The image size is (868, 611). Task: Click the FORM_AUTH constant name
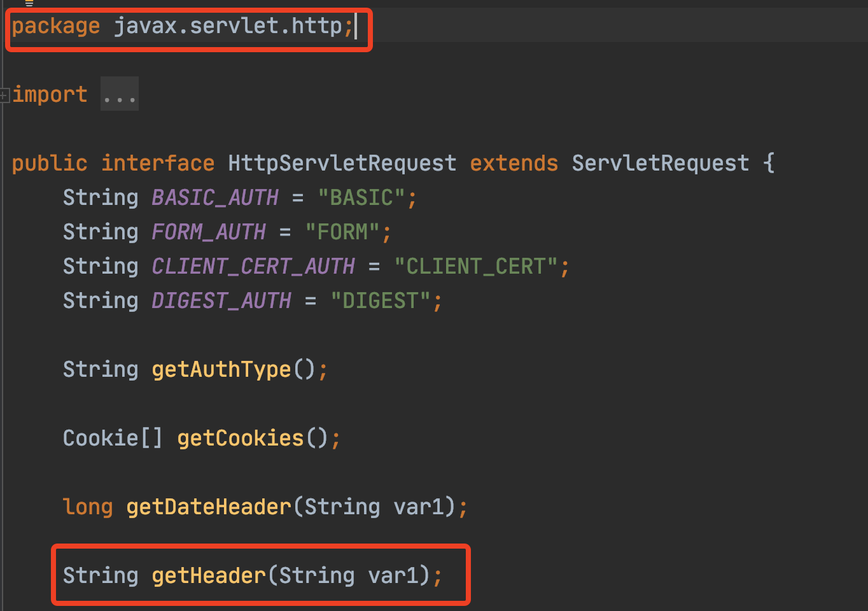point(209,232)
